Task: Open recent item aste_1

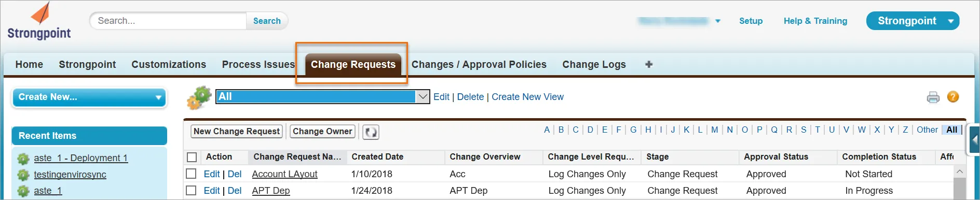Action: pyautogui.click(x=48, y=191)
